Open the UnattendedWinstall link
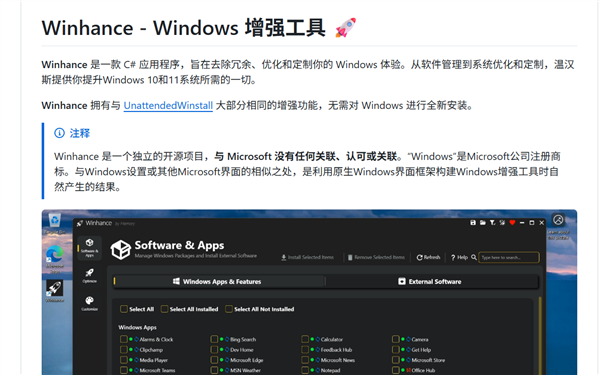This screenshot has width=600, height=375. pyautogui.click(x=168, y=105)
